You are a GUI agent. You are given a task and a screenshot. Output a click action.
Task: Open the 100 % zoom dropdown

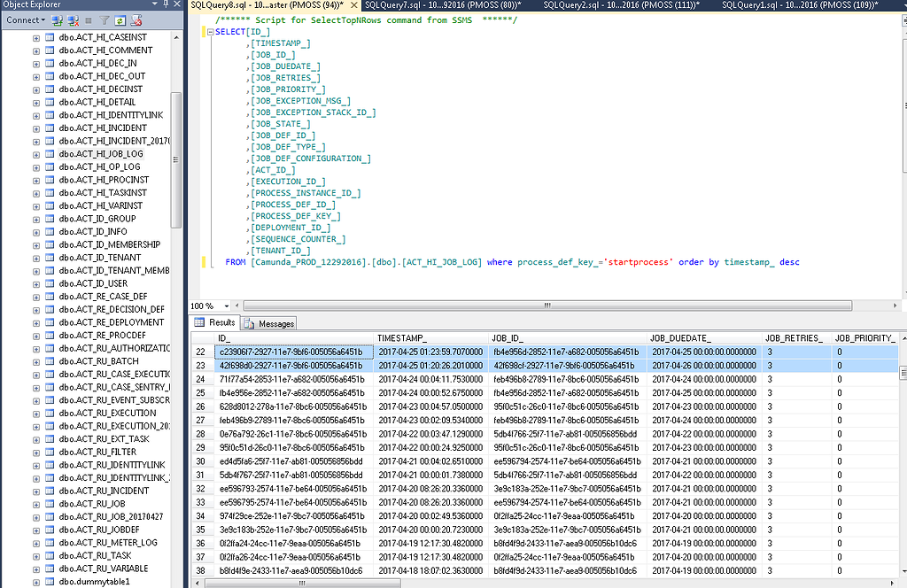point(227,306)
